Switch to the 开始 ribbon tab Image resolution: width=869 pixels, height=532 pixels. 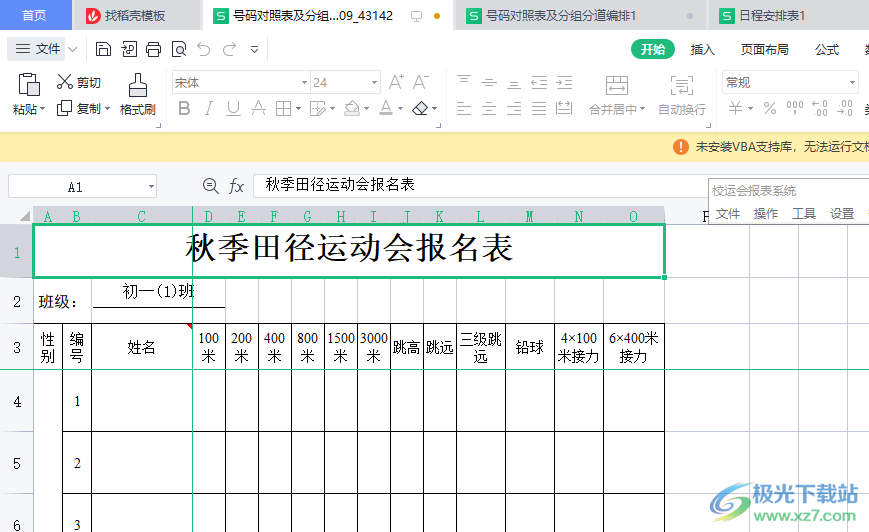click(653, 49)
